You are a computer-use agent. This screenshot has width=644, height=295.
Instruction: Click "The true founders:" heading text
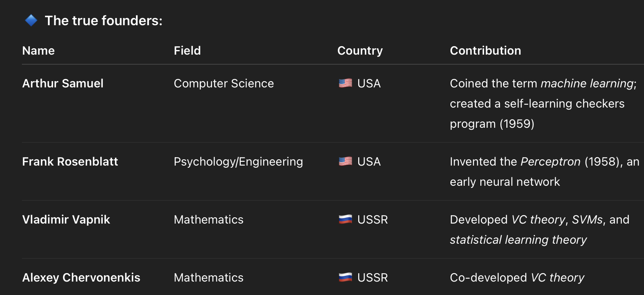click(104, 20)
